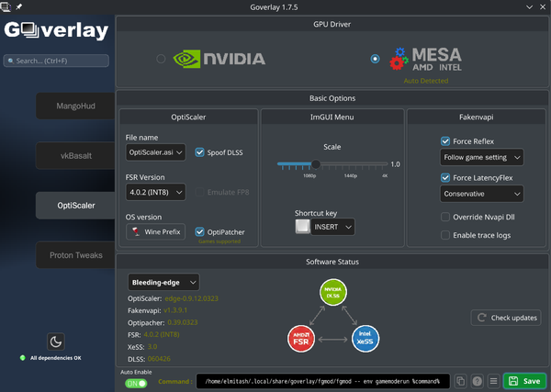551x392 pixels.
Task: Click the dark mode moon icon
Action: click(x=56, y=342)
